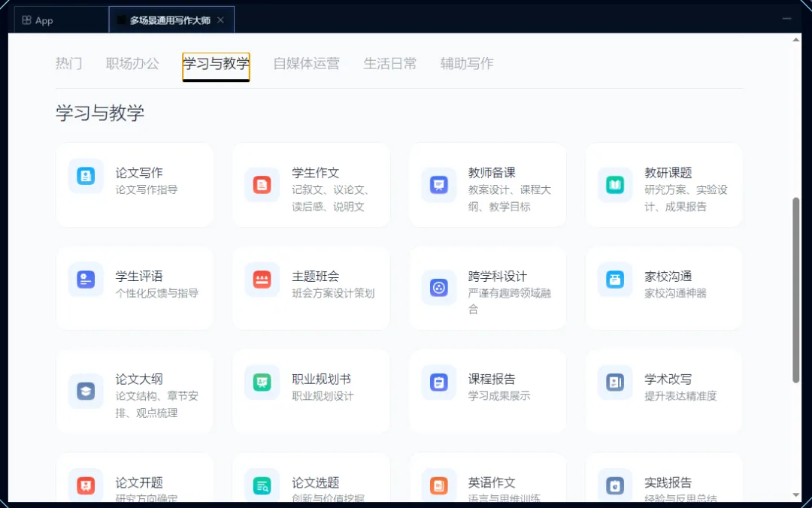This screenshot has height=508, width=812.
Task: Click the App grid icon in title bar
Action: [26, 20]
